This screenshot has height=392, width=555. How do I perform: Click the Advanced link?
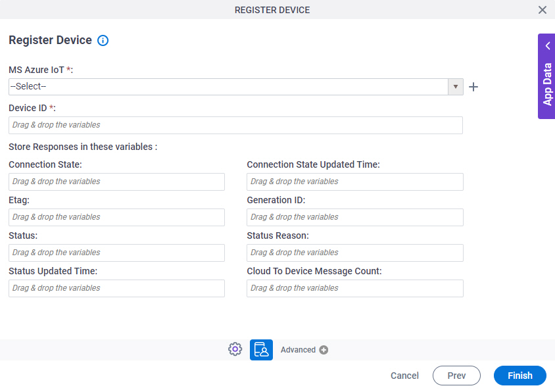(299, 349)
